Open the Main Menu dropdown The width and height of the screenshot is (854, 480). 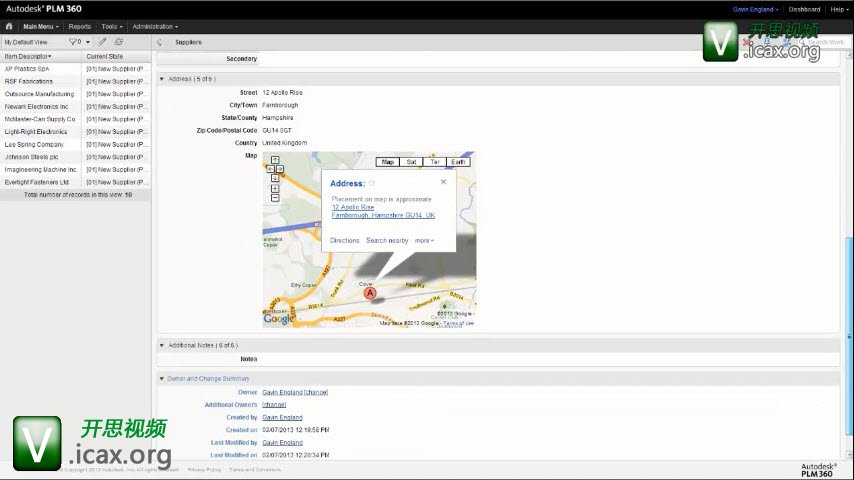tap(41, 26)
